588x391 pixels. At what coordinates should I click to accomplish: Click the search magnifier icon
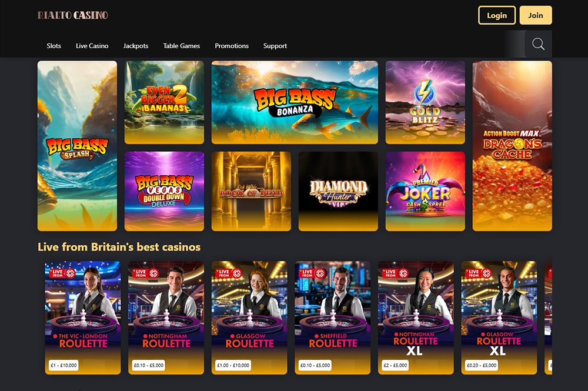(x=538, y=44)
